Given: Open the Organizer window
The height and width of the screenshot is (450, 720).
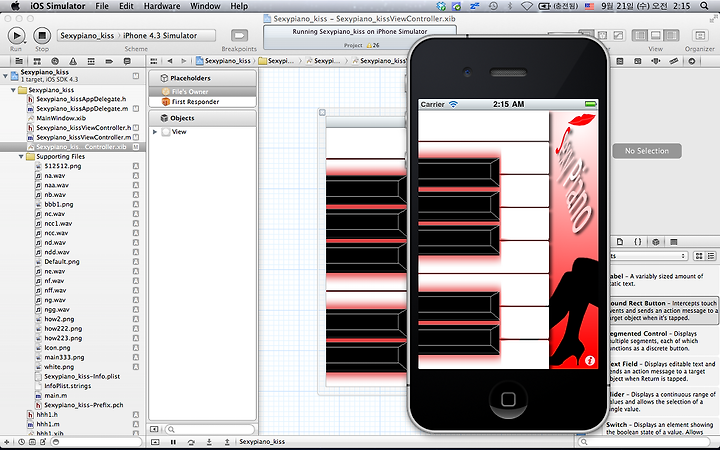Looking at the screenshot, I should 700,35.
